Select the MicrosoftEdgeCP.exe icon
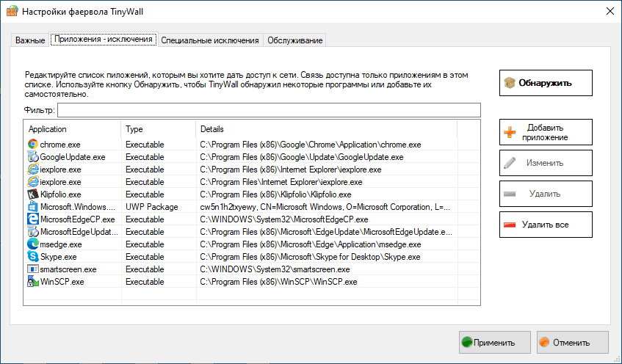 (x=32, y=219)
